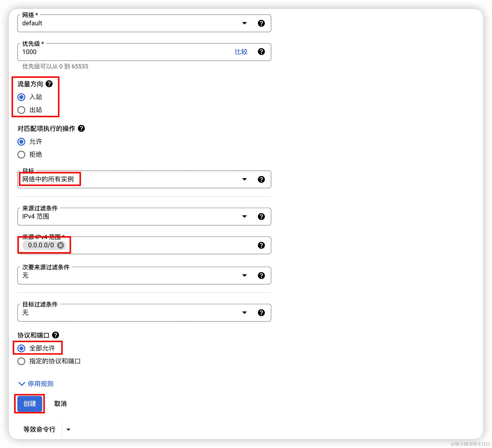Open the 目标 dropdown menu
Viewport: 492px width, 448px height.
click(x=245, y=179)
